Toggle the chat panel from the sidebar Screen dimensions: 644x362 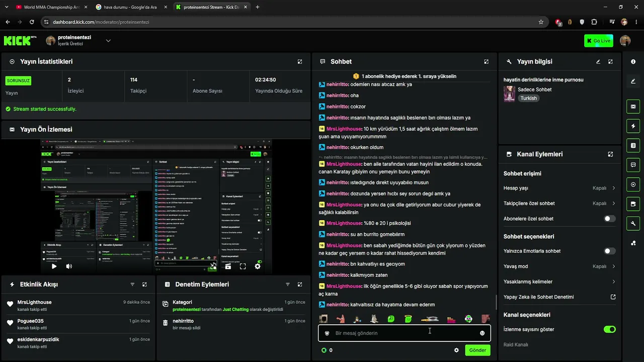pyautogui.click(x=633, y=165)
